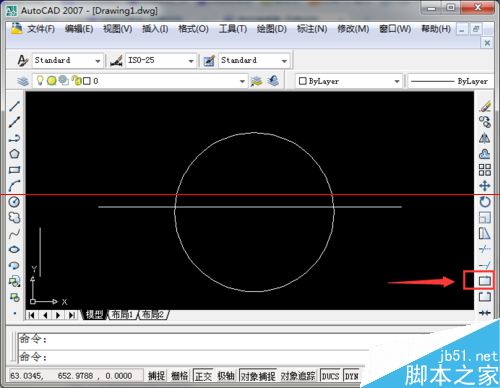
Task: Toggle 栅格 grid display
Action: coord(180,376)
